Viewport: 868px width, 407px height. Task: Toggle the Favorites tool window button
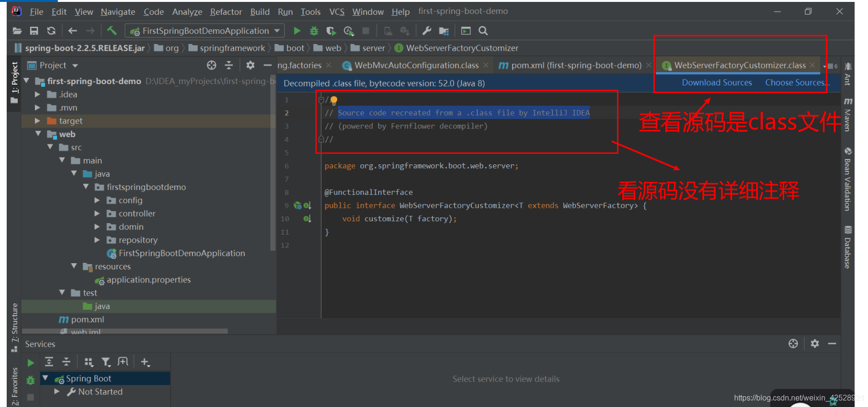(14, 386)
